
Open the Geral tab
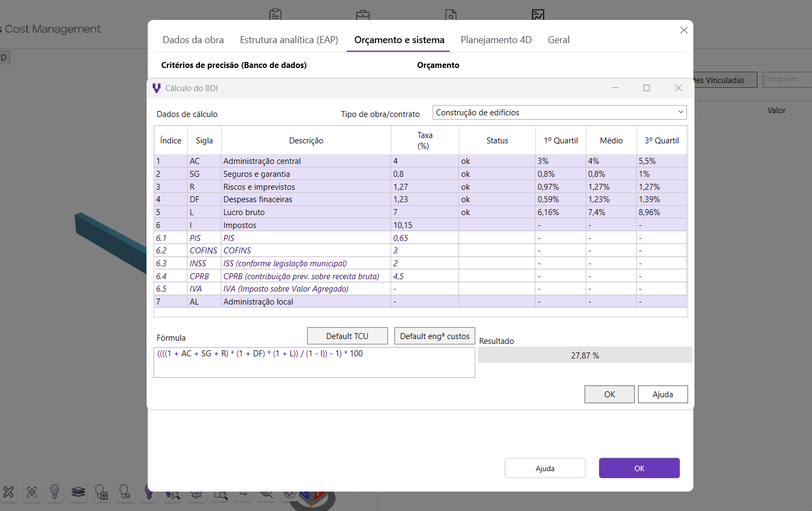coord(558,40)
